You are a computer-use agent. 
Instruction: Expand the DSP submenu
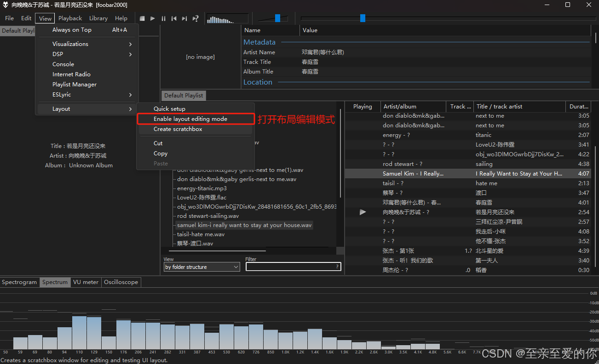[x=57, y=54]
